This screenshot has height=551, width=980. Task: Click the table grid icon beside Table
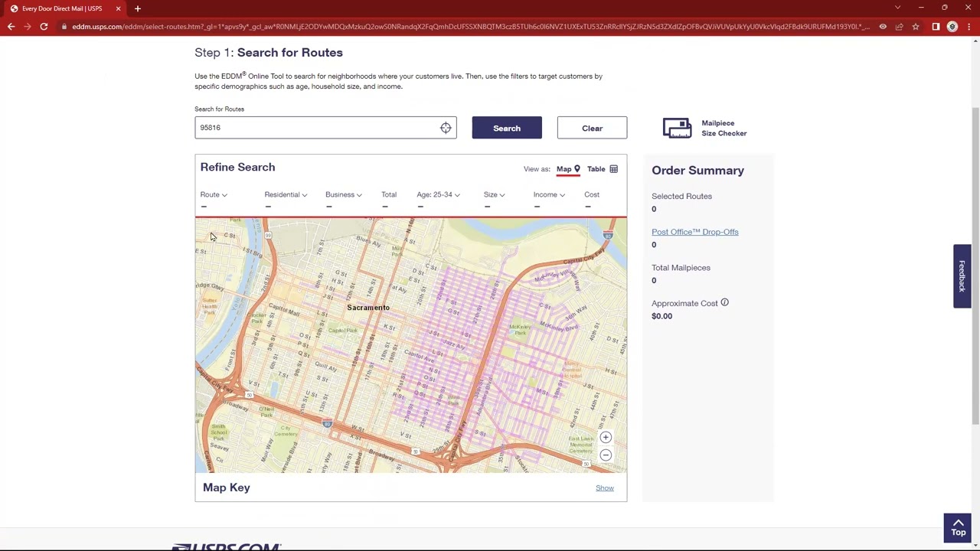pyautogui.click(x=613, y=169)
